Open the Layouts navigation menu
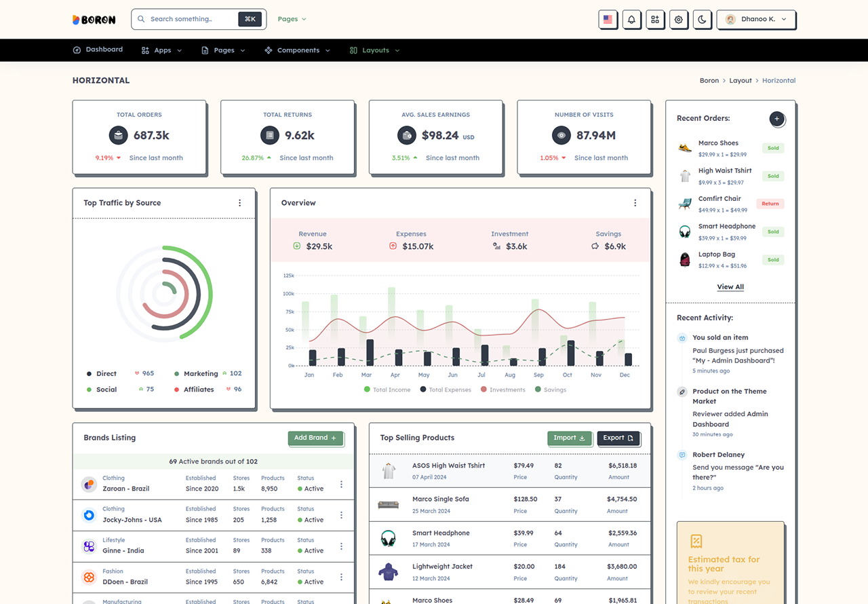 (x=375, y=50)
